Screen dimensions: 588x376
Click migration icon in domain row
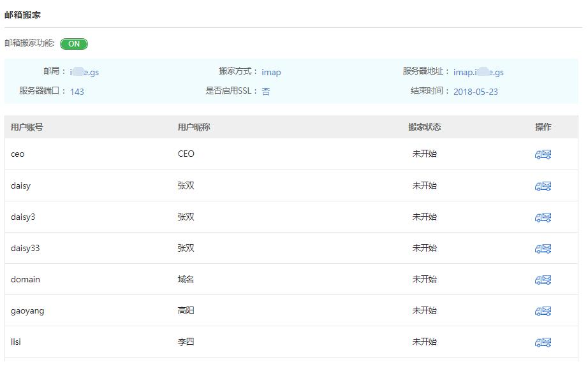tap(543, 280)
